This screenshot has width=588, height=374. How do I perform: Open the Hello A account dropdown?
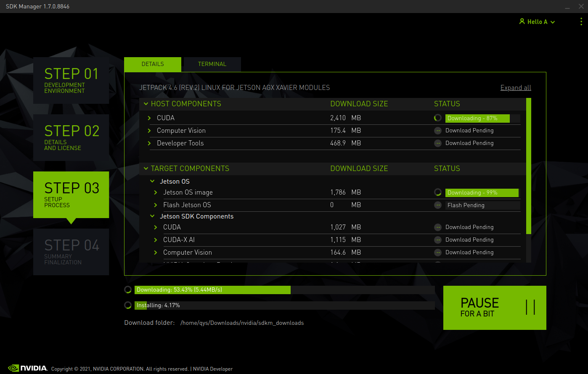coord(538,22)
